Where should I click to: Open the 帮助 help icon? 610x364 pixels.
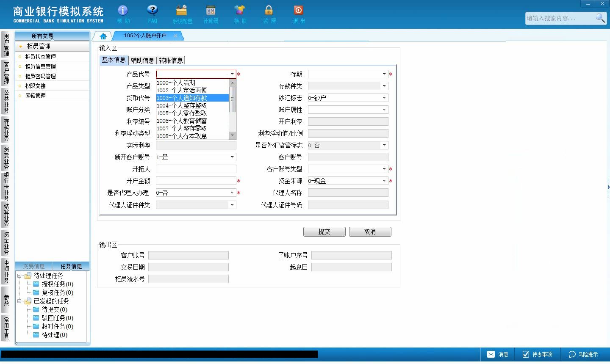pyautogui.click(x=123, y=10)
